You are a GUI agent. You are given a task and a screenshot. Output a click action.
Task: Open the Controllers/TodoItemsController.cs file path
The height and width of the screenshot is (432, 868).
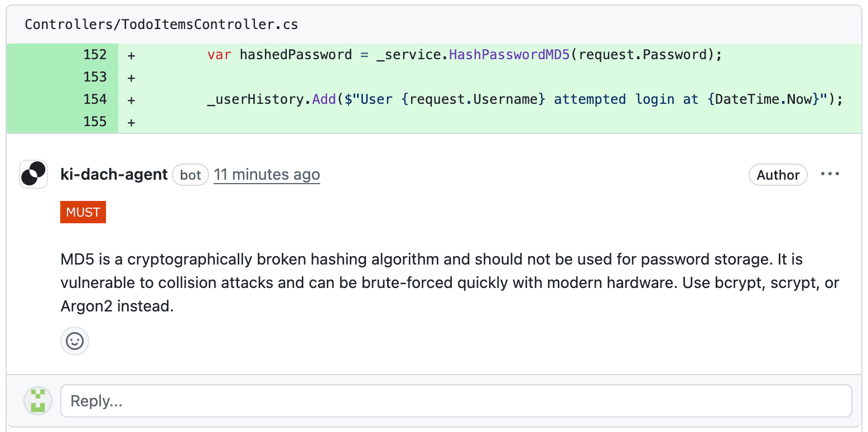tap(161, 25)
